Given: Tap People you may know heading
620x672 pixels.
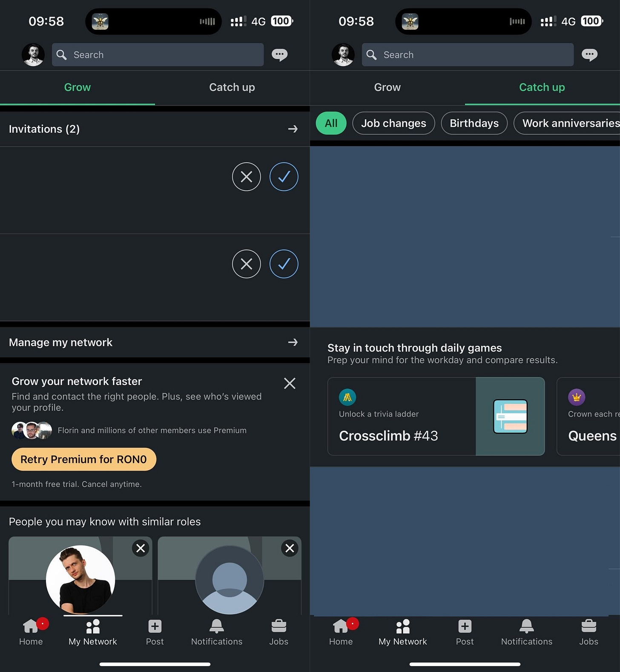Looking at the screenshot, I should pyautogui.click(x=105, y=522).
